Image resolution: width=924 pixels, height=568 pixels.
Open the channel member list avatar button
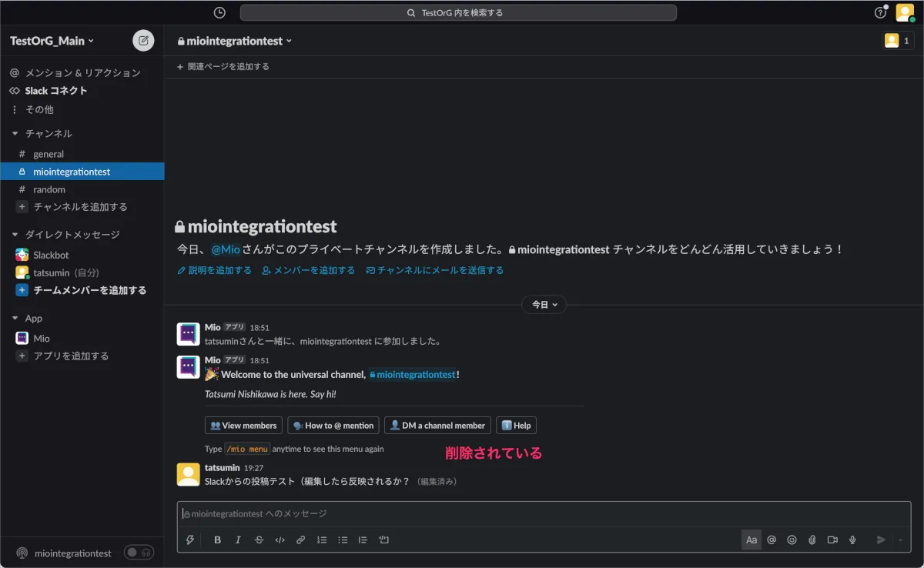click(898, 41)
